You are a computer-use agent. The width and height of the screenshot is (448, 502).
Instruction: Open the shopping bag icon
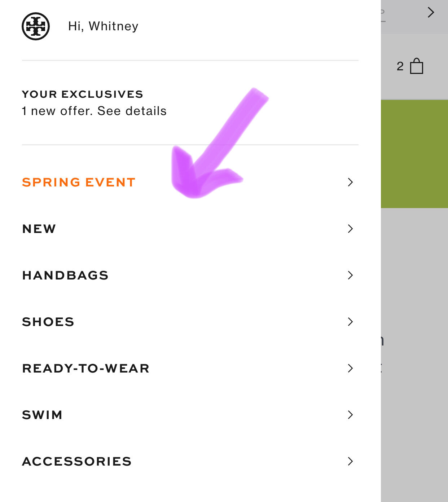(417, 66)
